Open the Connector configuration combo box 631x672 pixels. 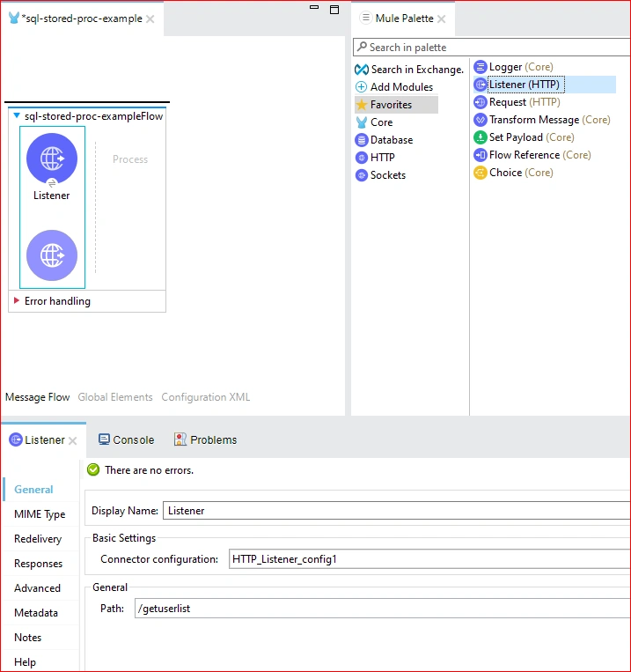click(429, 559)
